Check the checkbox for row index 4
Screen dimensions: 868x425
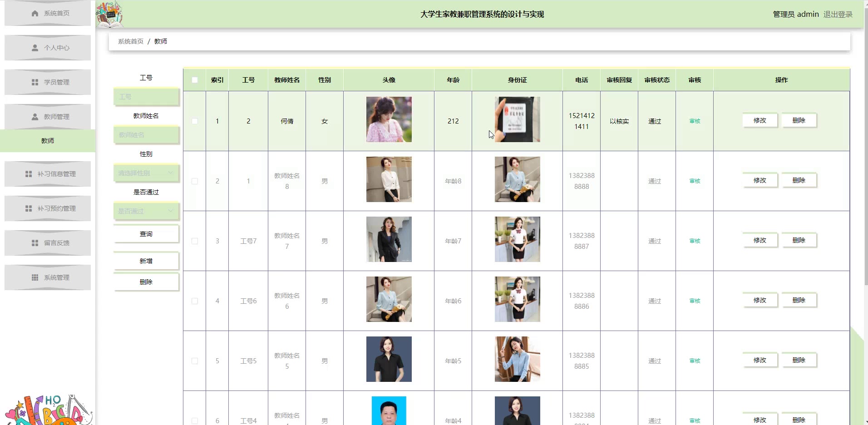pos(195,301)
